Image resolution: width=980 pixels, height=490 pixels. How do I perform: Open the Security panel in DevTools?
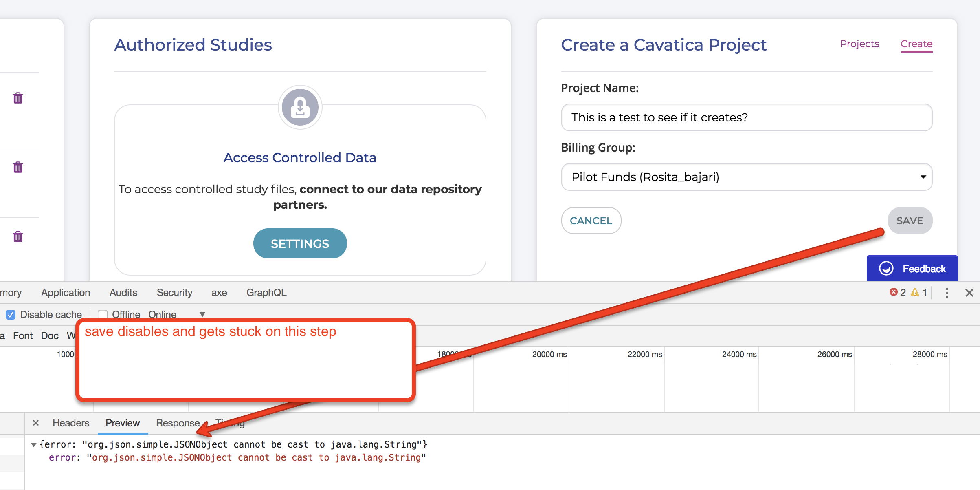[174, 292]
